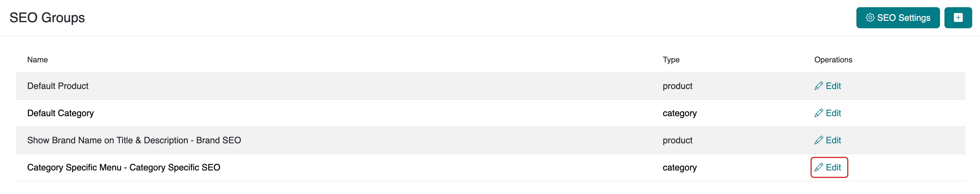This screenshot has height=194, width=980.
Task: Click pencil icon for Default Category row
Action: click(818, 113)
